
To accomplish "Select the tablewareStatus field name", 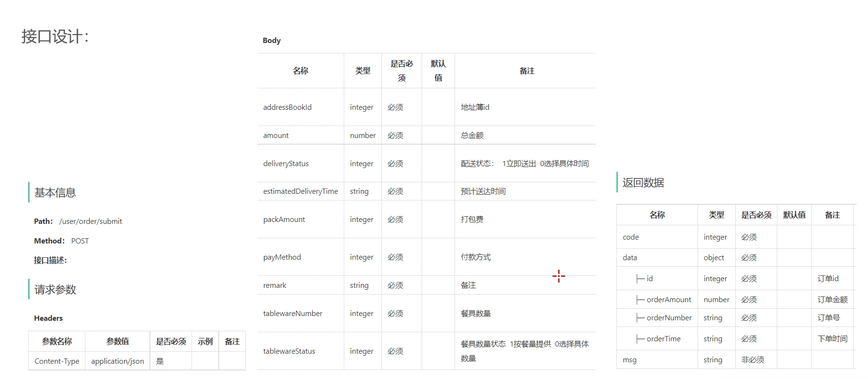I will click(x=289, y=351).
